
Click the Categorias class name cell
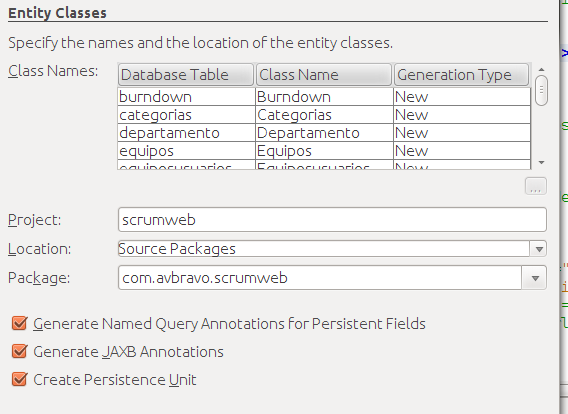point(324,115)
